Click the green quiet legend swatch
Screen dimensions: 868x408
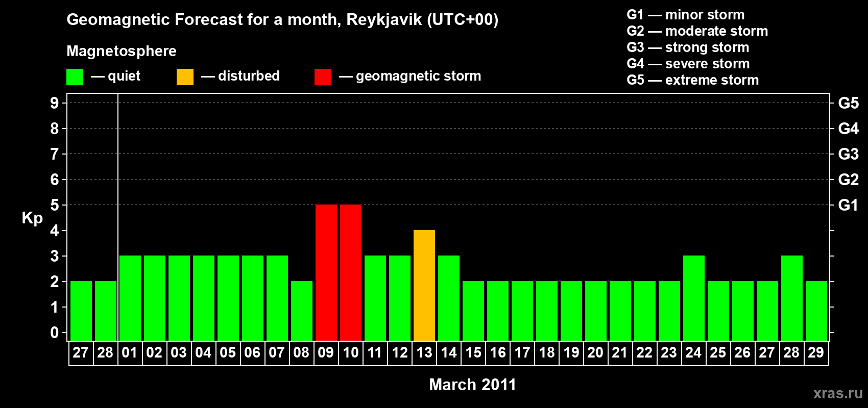pos(75,77)
